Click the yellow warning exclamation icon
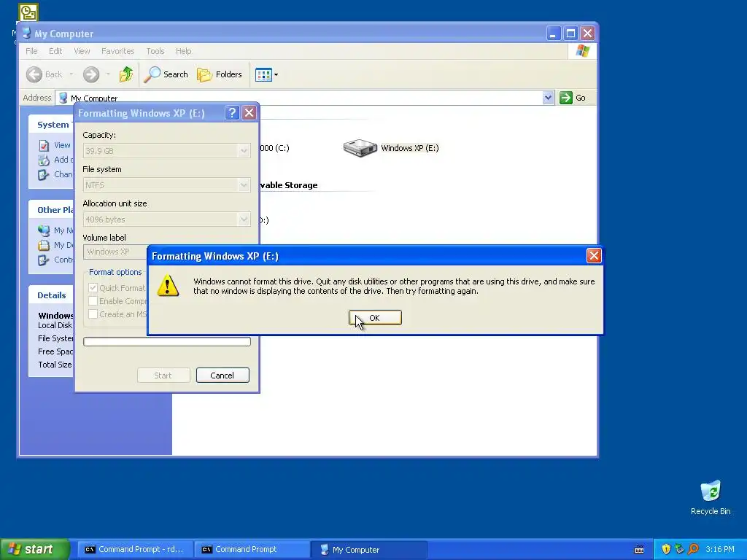This screenshot has height=560, width=747. point(168,286)
